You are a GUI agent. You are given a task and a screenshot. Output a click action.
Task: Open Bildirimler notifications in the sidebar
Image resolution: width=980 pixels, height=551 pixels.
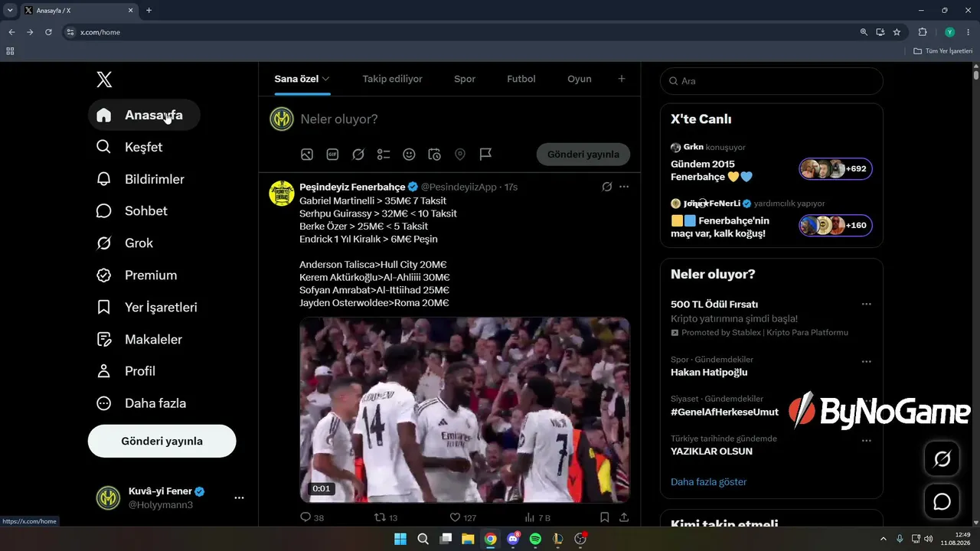140,179
